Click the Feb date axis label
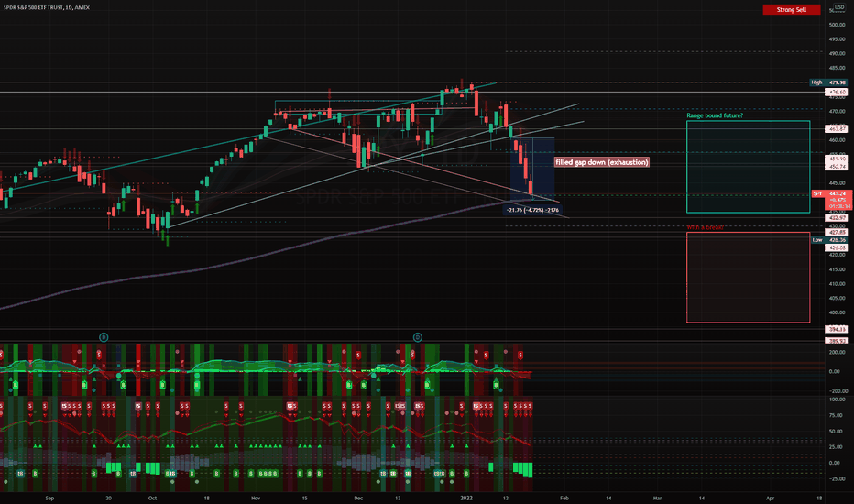This screenshot has height=504, width=854. click(564, 498)
